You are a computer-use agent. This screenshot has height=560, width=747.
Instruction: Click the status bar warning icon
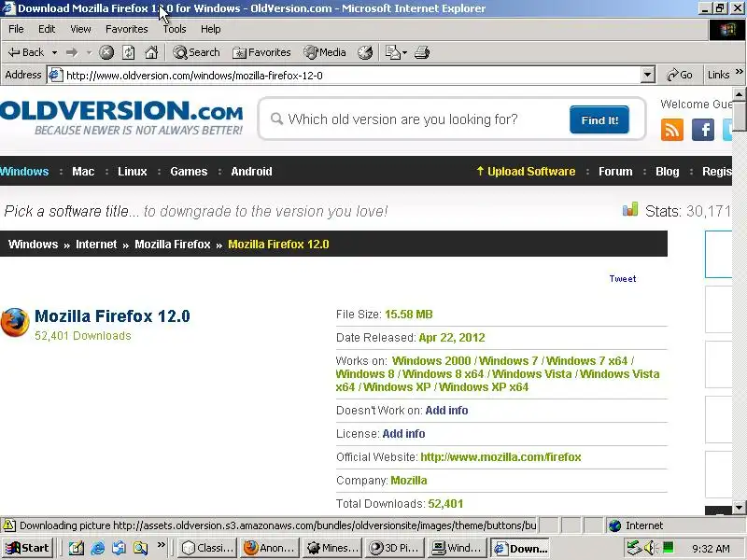click(x=8, y=525)
